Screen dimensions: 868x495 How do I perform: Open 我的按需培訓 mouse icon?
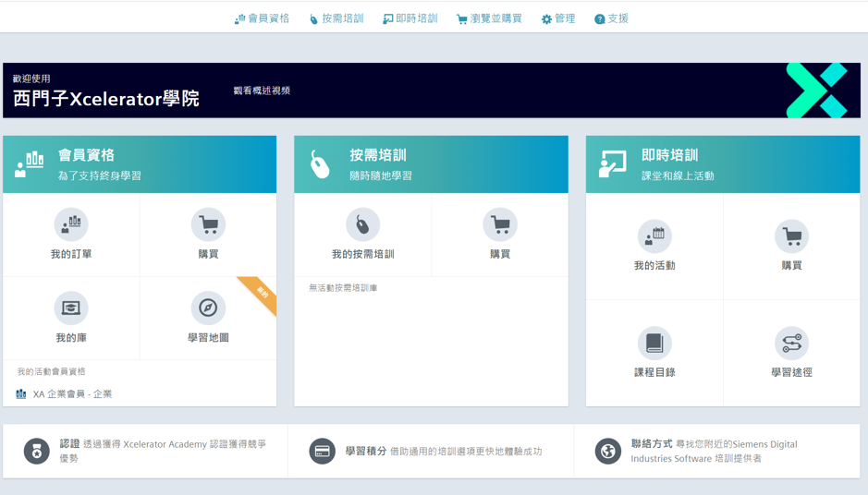(x=362, y=224)
